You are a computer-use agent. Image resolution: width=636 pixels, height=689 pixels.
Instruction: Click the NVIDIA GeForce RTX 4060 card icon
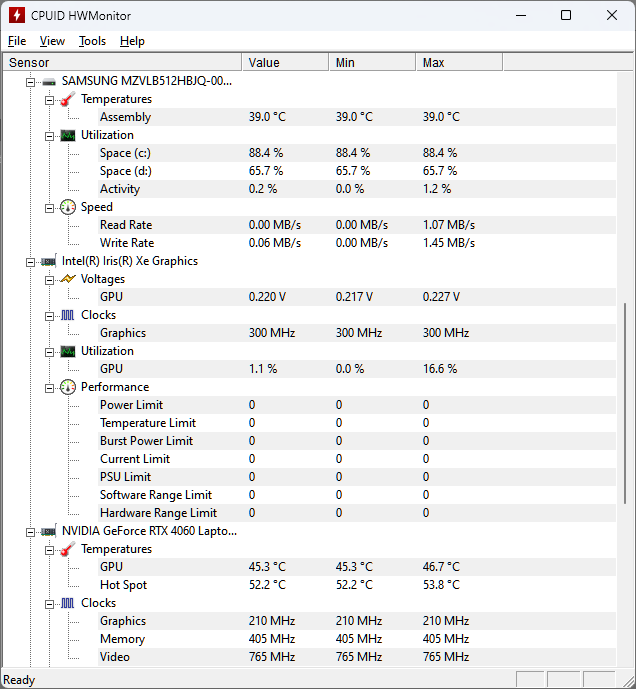click(x=48, y=531)
